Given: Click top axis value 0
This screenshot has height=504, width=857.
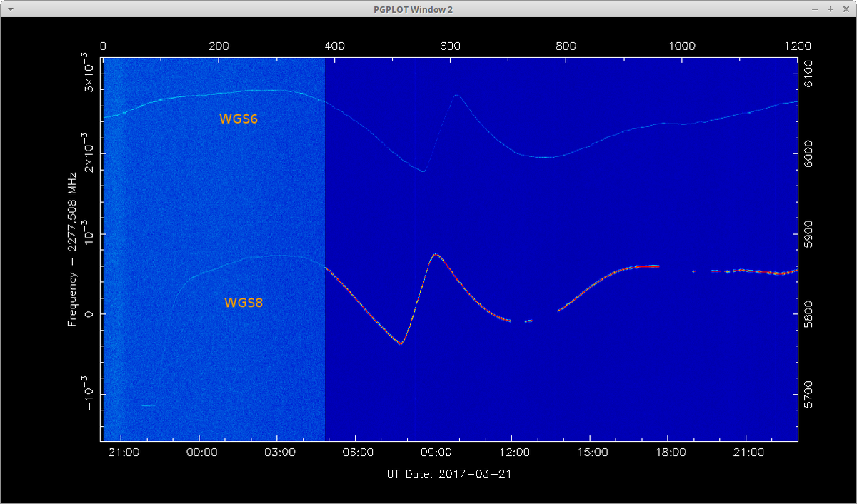Looking at the screenshot, I should [103, 46].
